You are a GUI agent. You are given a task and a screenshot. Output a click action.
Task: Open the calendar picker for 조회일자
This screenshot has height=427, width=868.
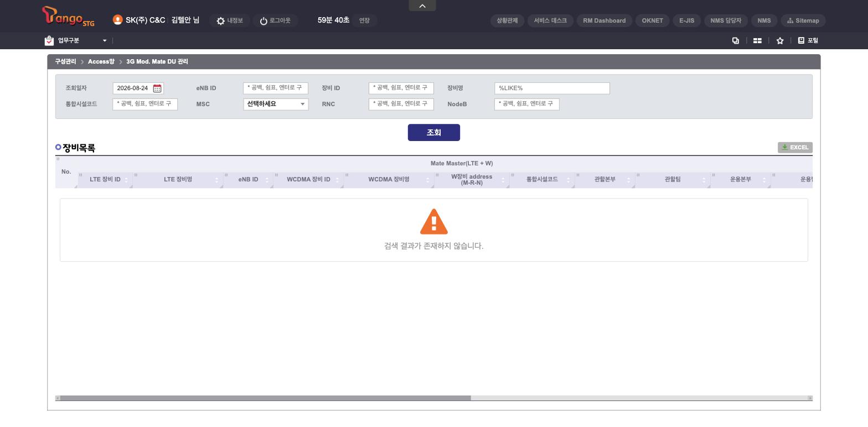click(x=157, y=88)
